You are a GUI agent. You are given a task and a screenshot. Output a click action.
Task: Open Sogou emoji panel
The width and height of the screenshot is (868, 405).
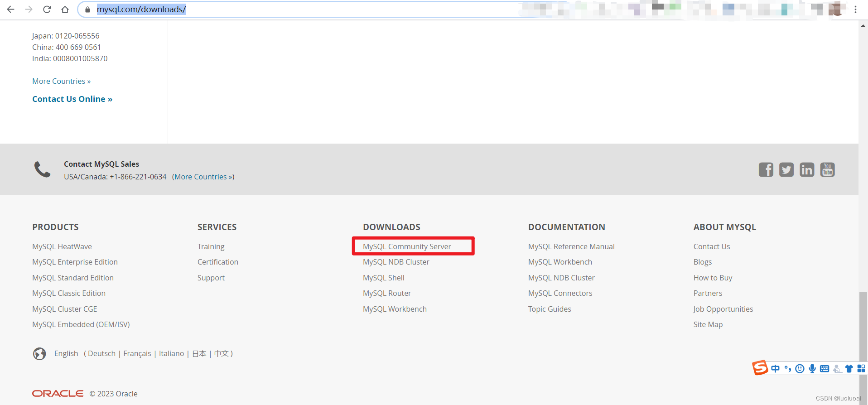[800, 369]
